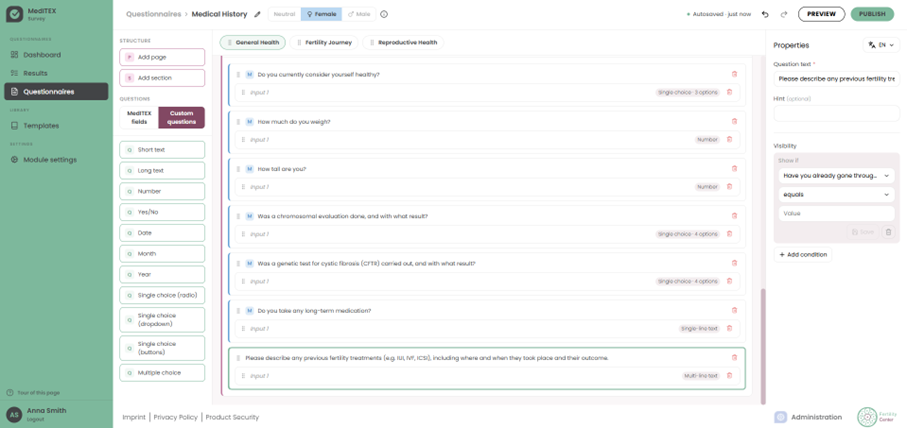
Task: Remove the Single choice - 3 options input
Action: (729, 92)
